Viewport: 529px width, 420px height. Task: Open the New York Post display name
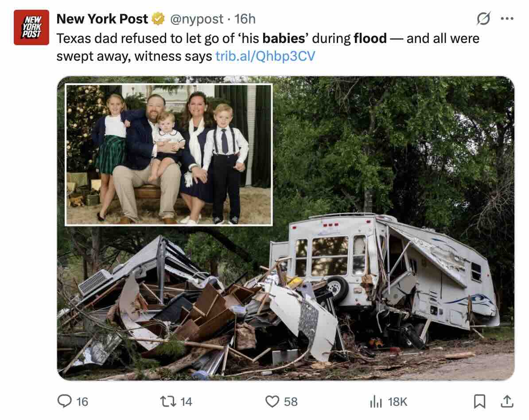pos(102,19)
